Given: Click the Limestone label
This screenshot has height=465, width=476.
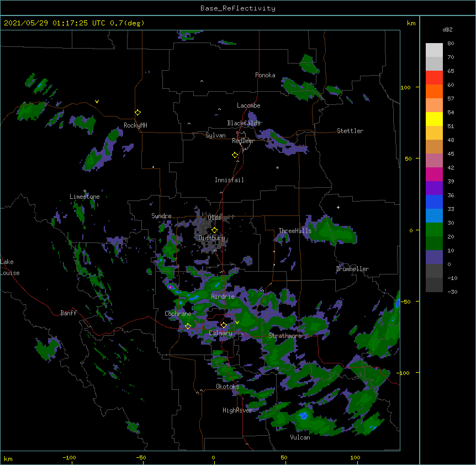Looking at the screenshot, I should 84,197.
